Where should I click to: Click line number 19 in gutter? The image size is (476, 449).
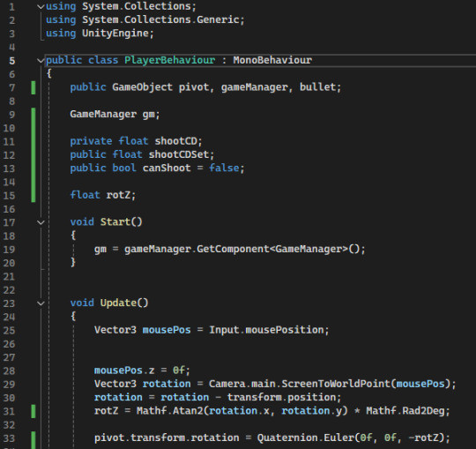9,250
